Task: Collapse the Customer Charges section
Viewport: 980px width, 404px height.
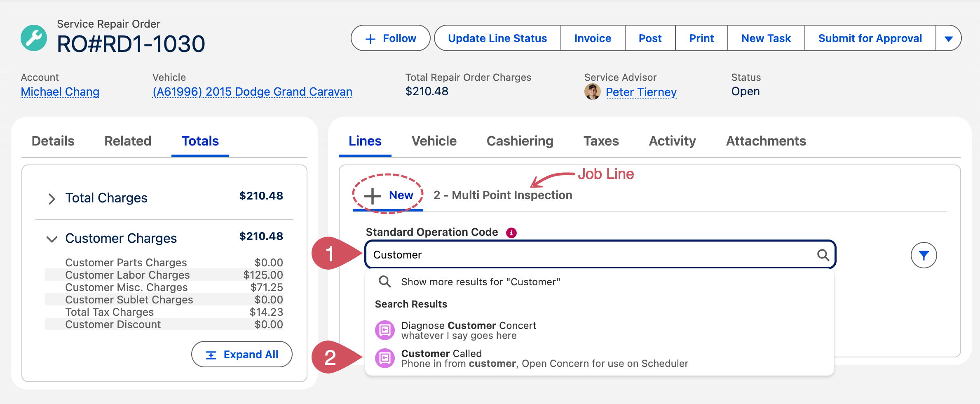Action: click(x=52, y=239)
